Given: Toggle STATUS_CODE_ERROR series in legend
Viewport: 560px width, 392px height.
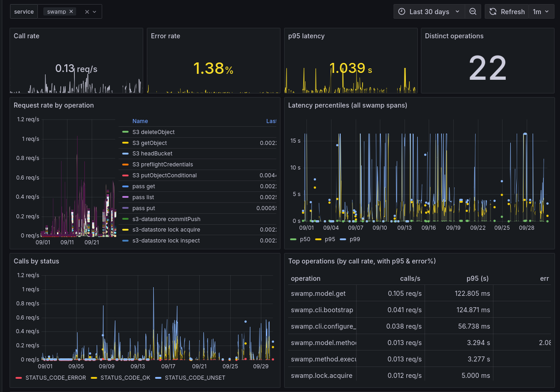Looking at the screenshot, I should [x=57, y=378].
